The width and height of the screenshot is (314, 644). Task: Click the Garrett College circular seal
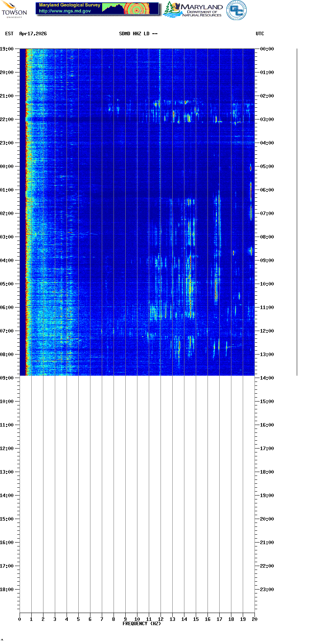[236, 10]
